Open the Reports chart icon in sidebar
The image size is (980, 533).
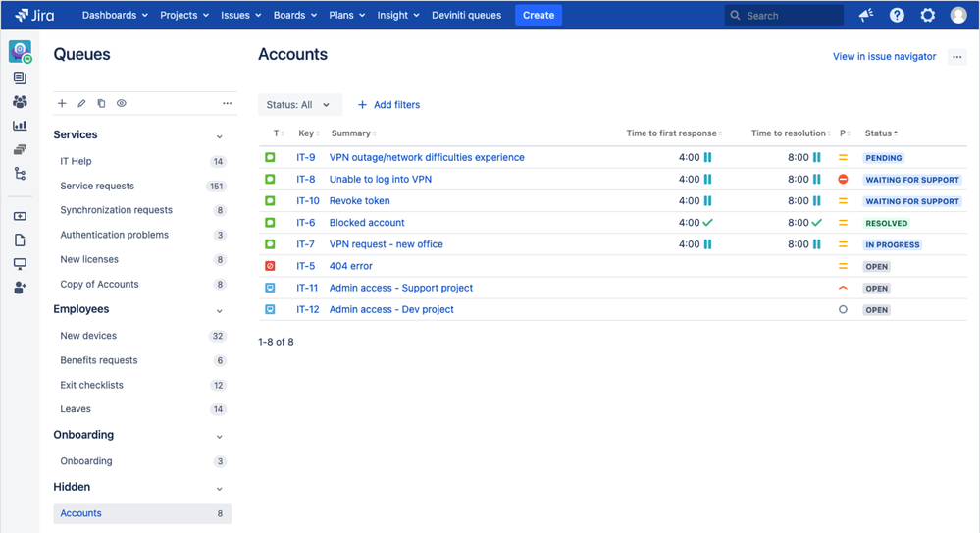20,126
